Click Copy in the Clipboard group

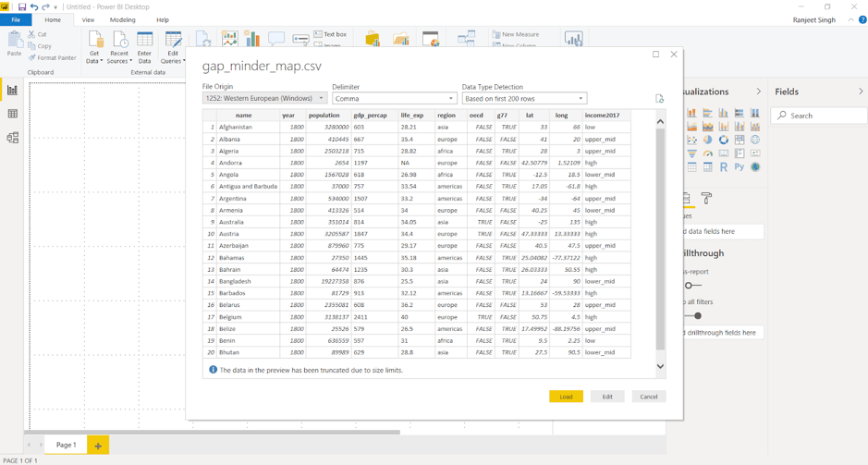40,46
